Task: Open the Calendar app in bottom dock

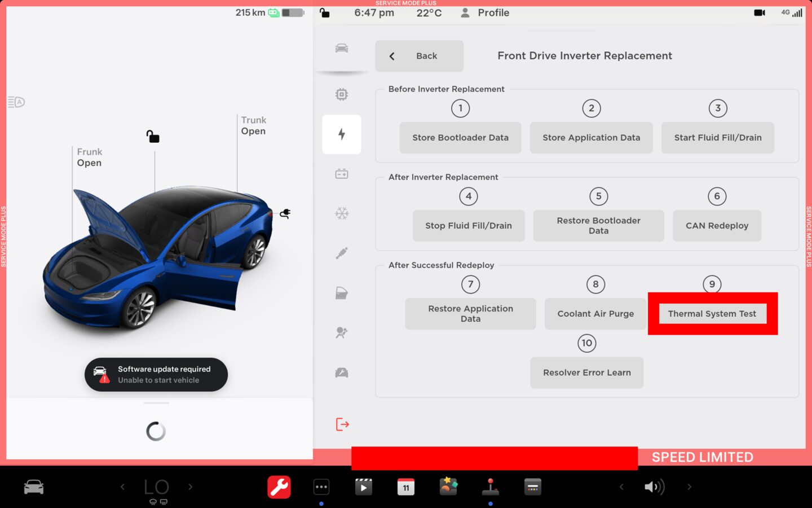Action: 406,487
